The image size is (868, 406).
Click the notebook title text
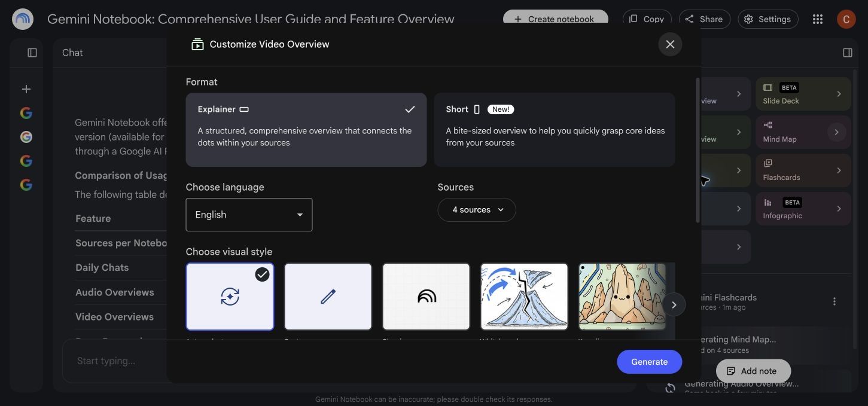(x=251, y=19)
